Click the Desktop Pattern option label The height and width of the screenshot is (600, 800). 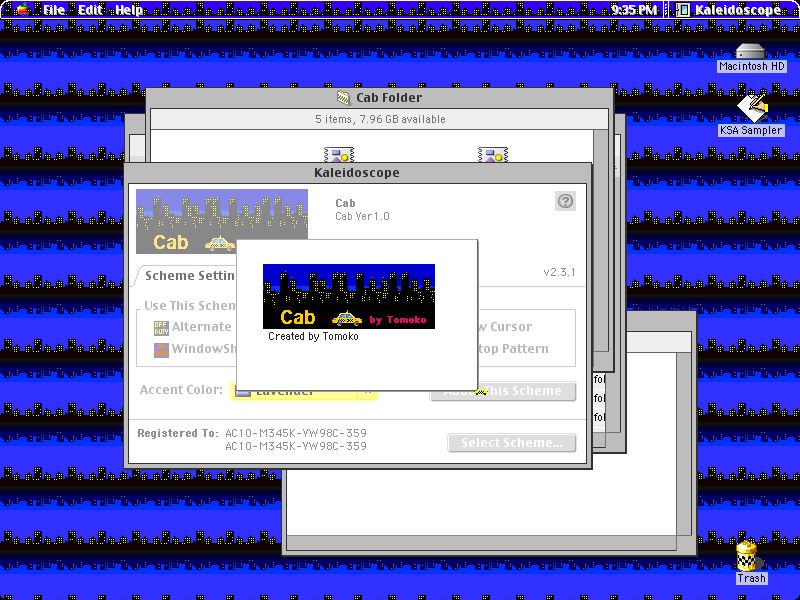pyautogui.click(x=513, y=349)
